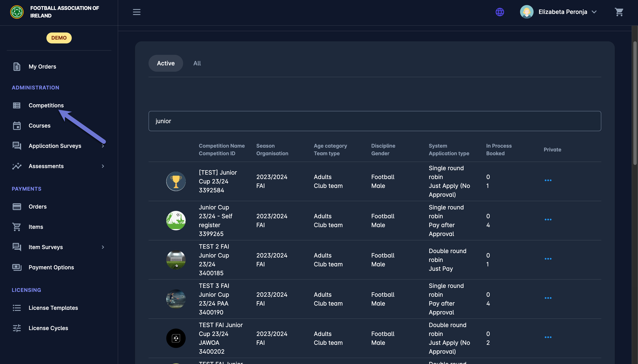Open Elizabeta Peronja user dropdown
The image size is (638, 364).
pos(563,12)
